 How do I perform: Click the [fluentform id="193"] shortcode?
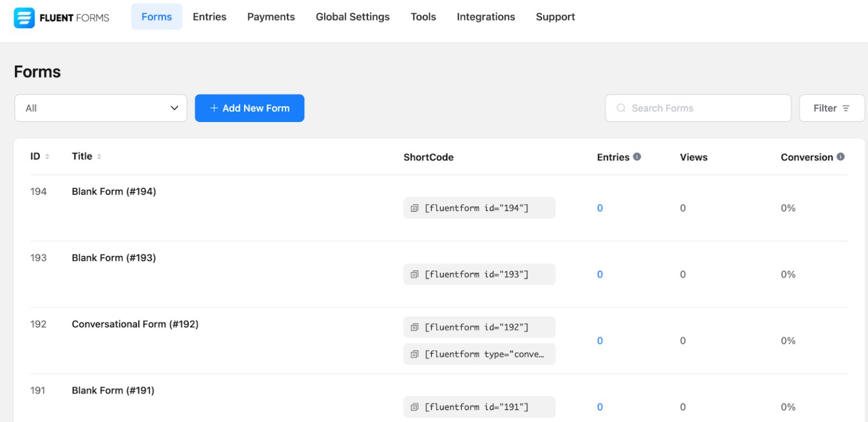coord(479,274)
